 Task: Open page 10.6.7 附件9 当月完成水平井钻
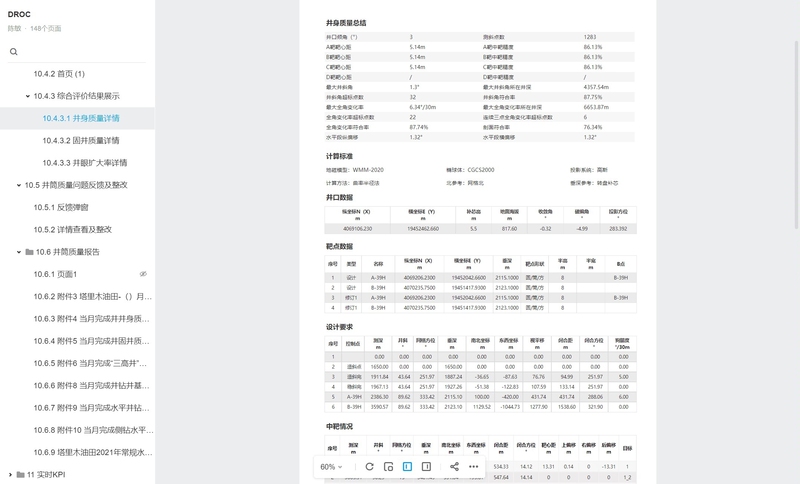91,408
